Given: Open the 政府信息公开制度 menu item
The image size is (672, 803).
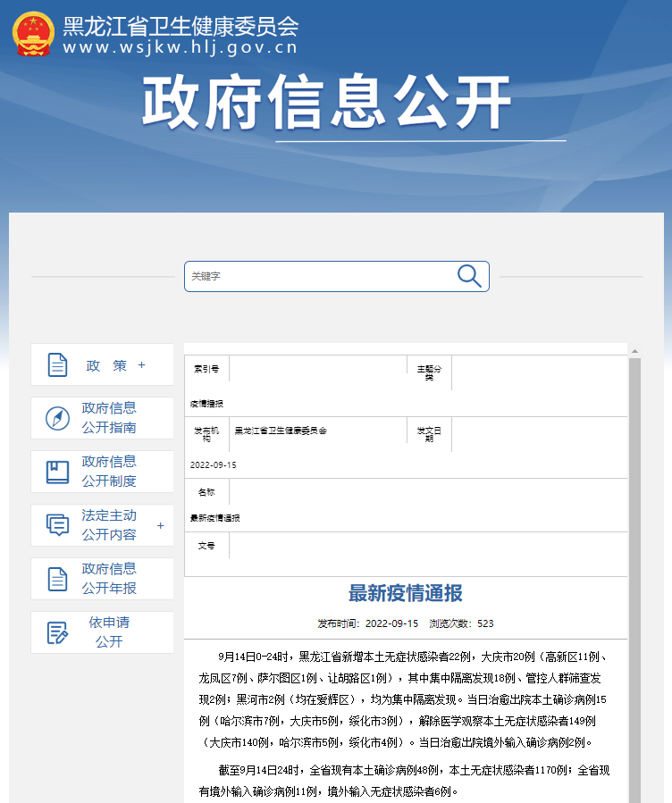Looking at the screenshot, I should pos(109,472).
